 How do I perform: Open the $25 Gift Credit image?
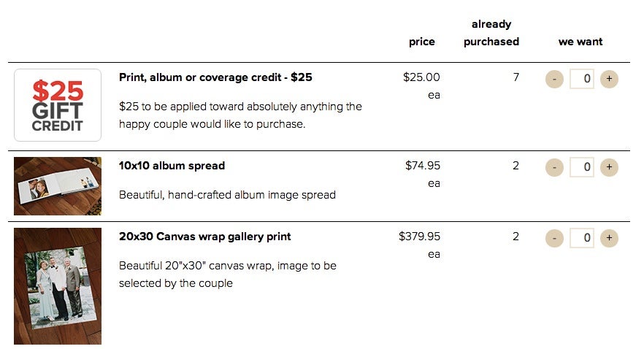click(58, 105)
